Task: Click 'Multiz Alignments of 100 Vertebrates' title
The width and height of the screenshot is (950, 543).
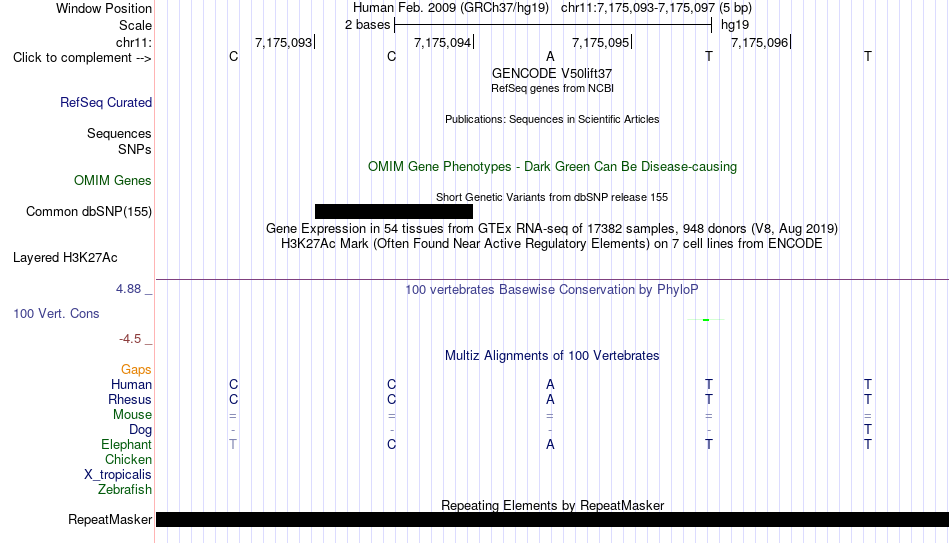Action: (x=552, y=356)
